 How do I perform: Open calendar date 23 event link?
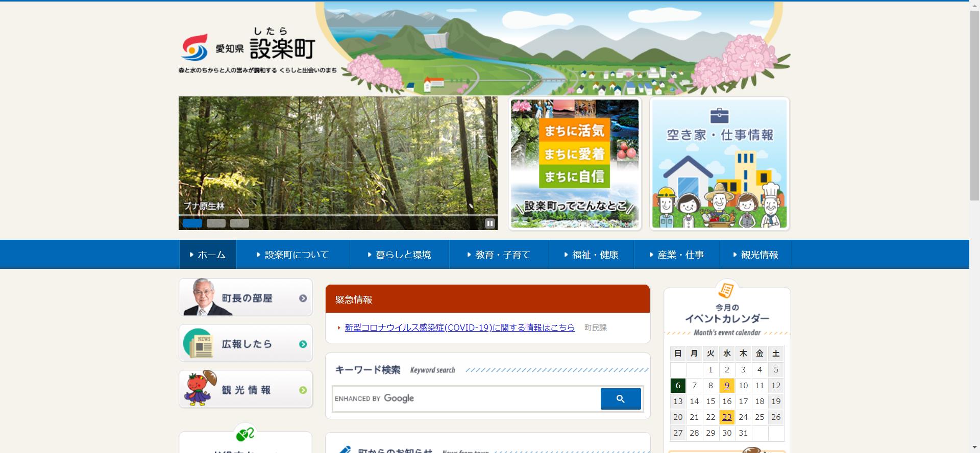(x=727, y=417)
